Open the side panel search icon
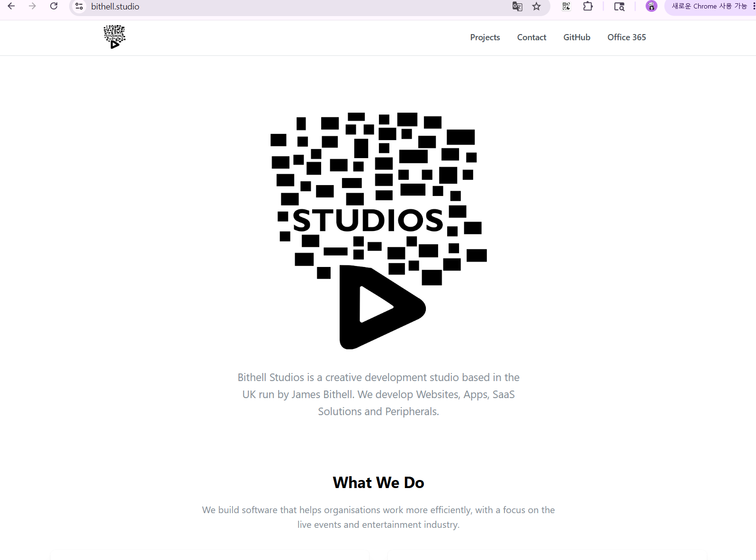The height and width of the screenshot is (560, 756). coord(619,6)
